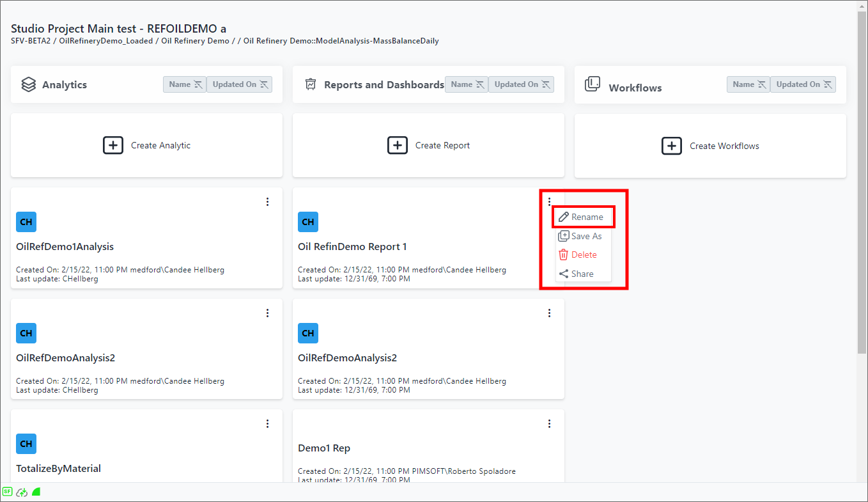868x502 pixels.
Task: Expand the kebab menu on Demo1 Rep card
Action: tap(549, 423)
